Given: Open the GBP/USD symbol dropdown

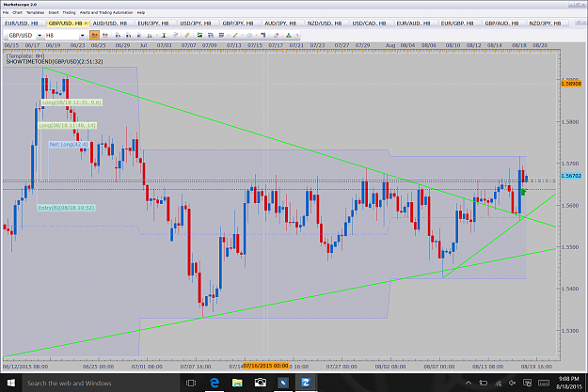Looking at the screenshot, I should [40, 36].
